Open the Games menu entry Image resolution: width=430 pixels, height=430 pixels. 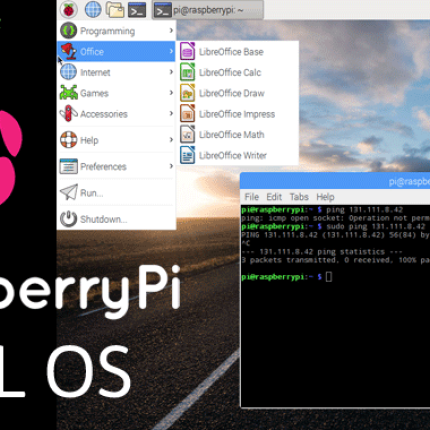tap(116, 93)
